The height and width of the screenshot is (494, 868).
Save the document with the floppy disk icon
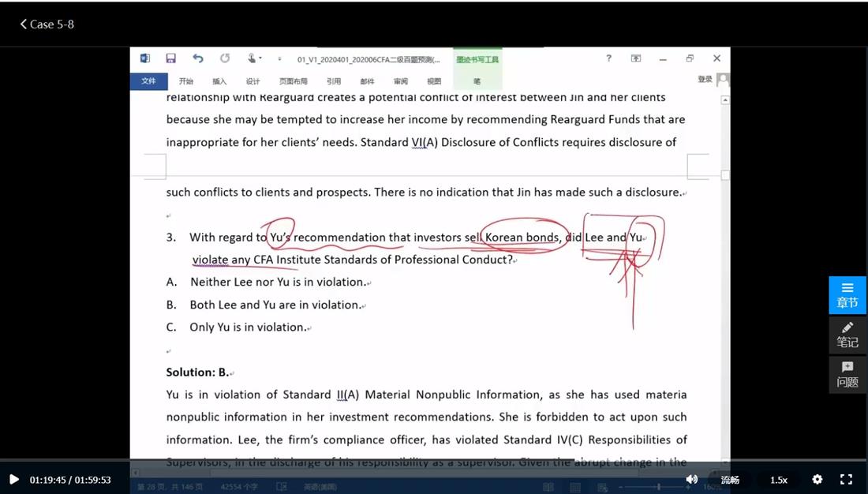pyautogui.click(x=171, y=58)
